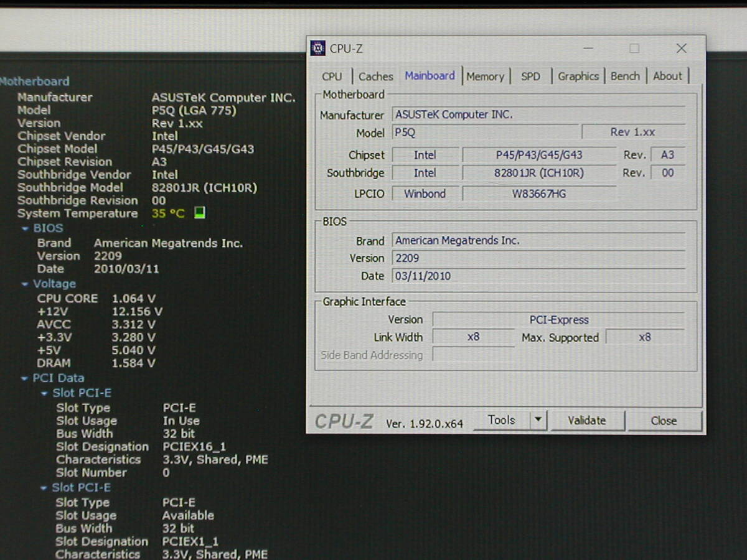Click the BIOS Date 03/11/2010 field

tap(538, 276)
